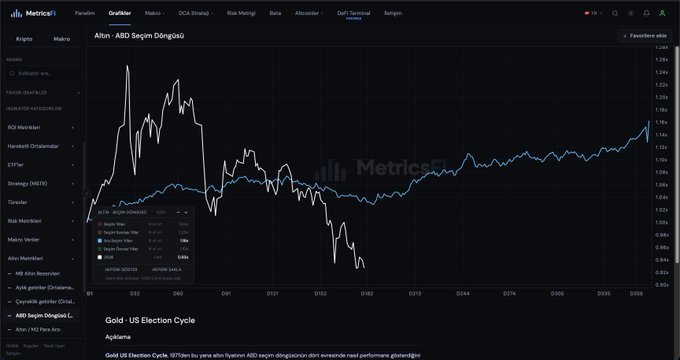Switch sidebar to Makro tab
Screen dimensions: 680x360
coord(62,39)
